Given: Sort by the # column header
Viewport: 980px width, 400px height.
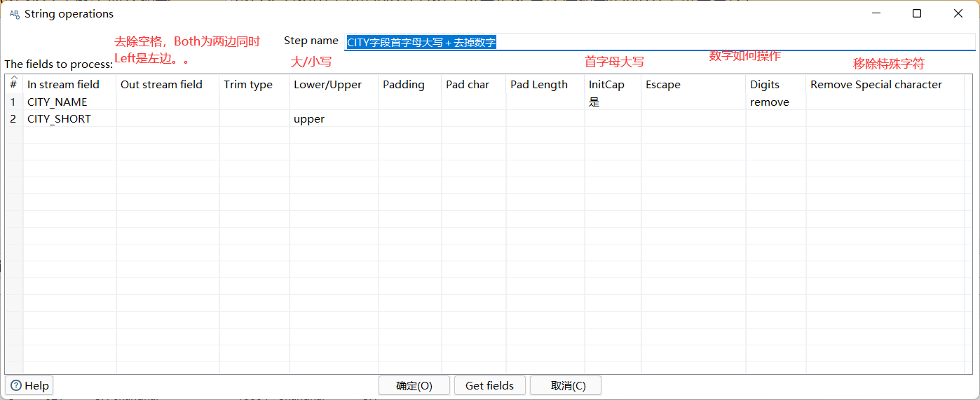Looking at the screenshot, I should (x=13, y=84).
